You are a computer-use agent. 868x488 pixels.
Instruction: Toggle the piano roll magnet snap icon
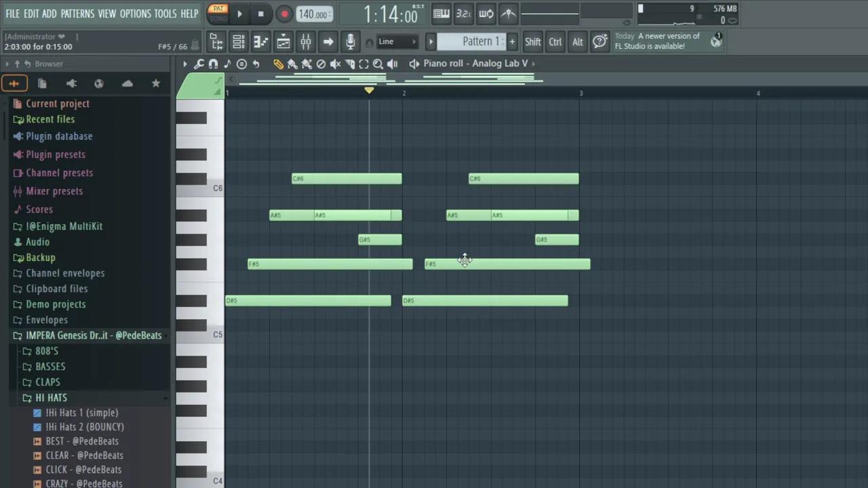[x=213, y=64]
